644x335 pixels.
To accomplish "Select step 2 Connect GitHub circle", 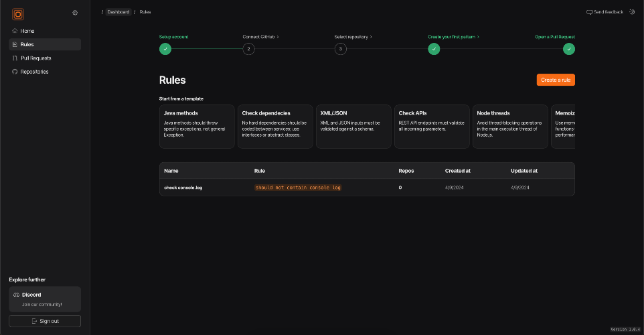I will (248, 49).
